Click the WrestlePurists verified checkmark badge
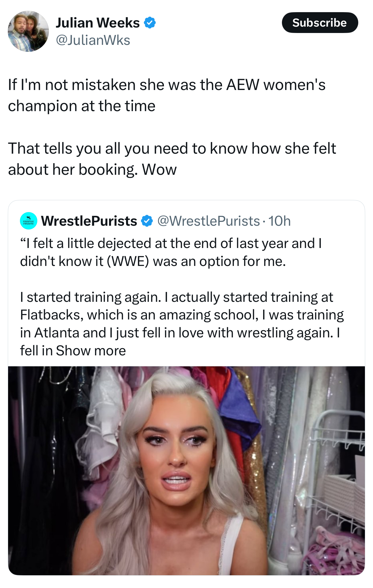The height and width of the screenshot is (588, 373). (147, 221)
